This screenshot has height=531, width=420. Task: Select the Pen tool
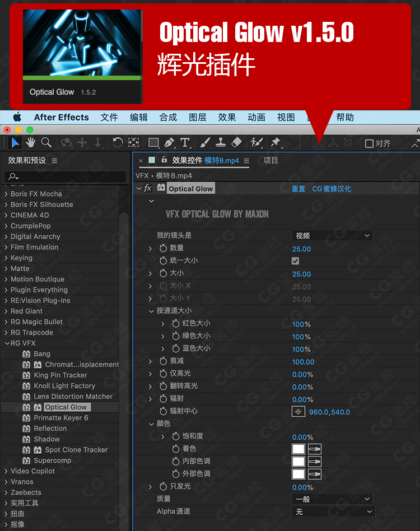(x=169, y=143)
